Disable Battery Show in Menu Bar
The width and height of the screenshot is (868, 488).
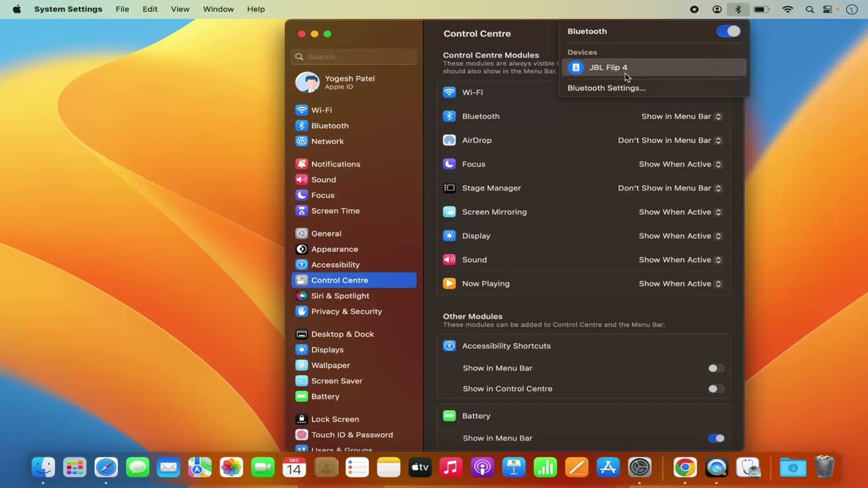(716, 438)
